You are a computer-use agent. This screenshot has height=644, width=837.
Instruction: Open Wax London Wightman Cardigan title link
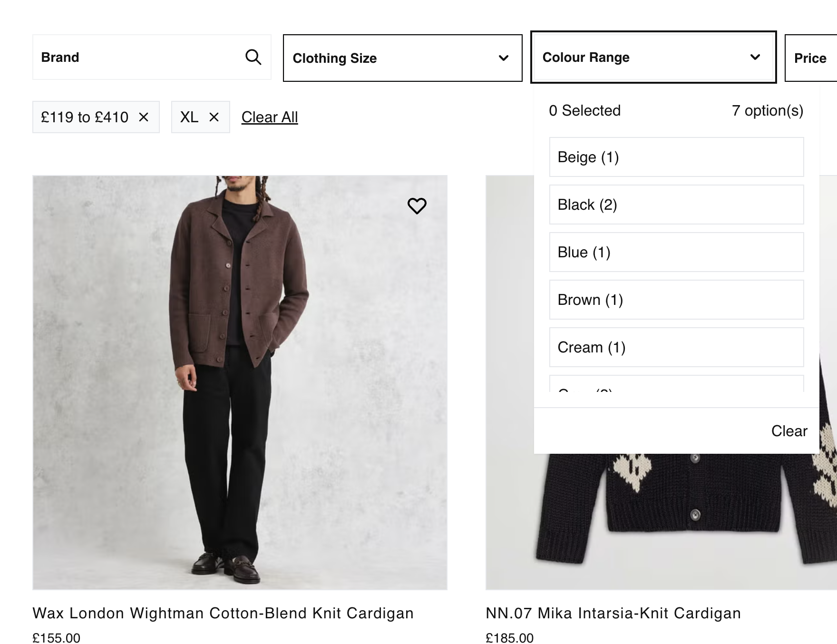(x=223, y=613)
